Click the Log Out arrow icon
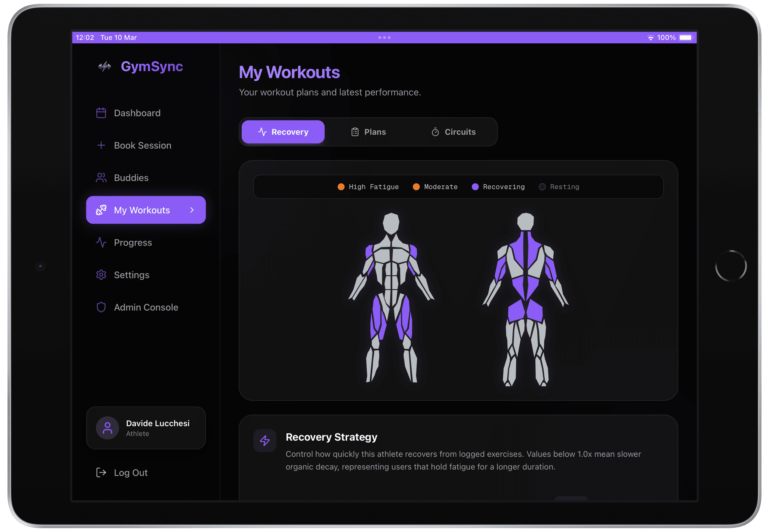 point(101,472)
